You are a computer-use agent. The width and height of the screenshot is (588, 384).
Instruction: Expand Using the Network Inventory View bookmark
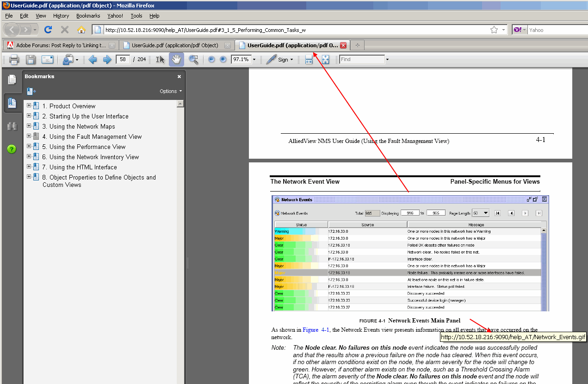click(x=29, y=156)
